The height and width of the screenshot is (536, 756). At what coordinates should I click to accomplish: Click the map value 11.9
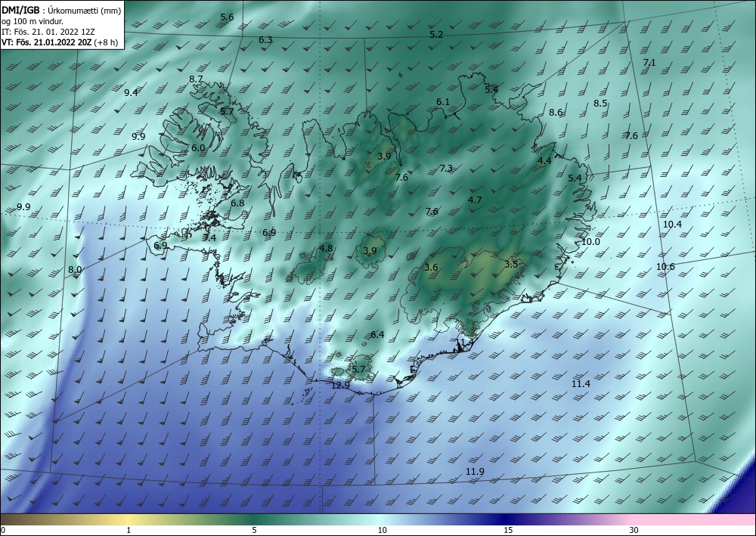coord(475,472)
